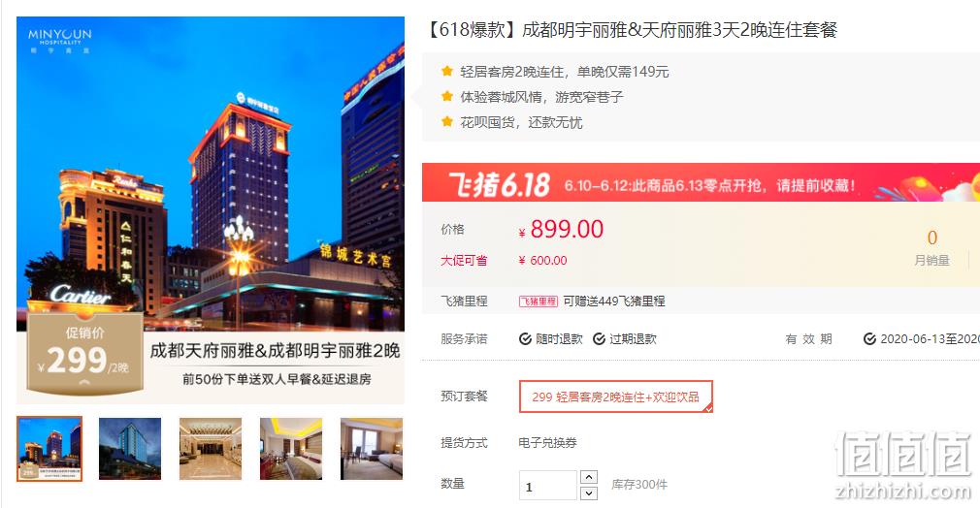The width and height of the screenshot is (980, 508).
Task: Click the star icon beside 花呗囤货
Action: (x=447, y=122)
